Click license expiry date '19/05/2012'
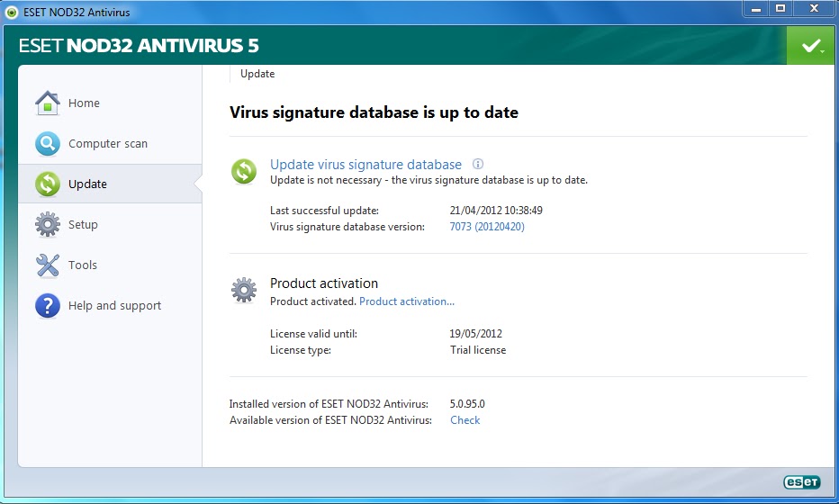Image resolution: width=839 pixels, height=504 pixels. pos(475,333)
